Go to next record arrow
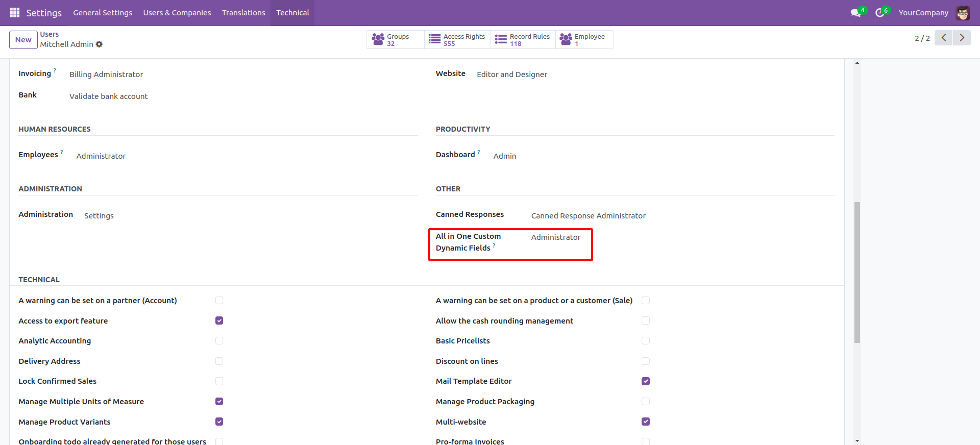 [962, 38]
